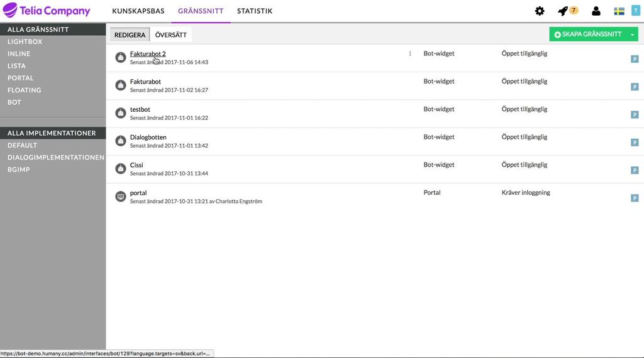Switch language via Swedish flag icon
Screen dimensions: 644x358
click(x=619, y=11)
